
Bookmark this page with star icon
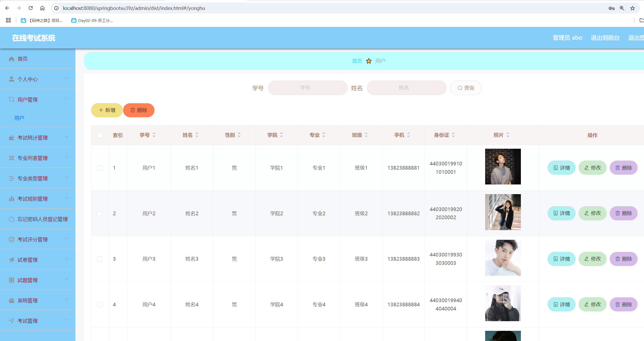(633, 8)
